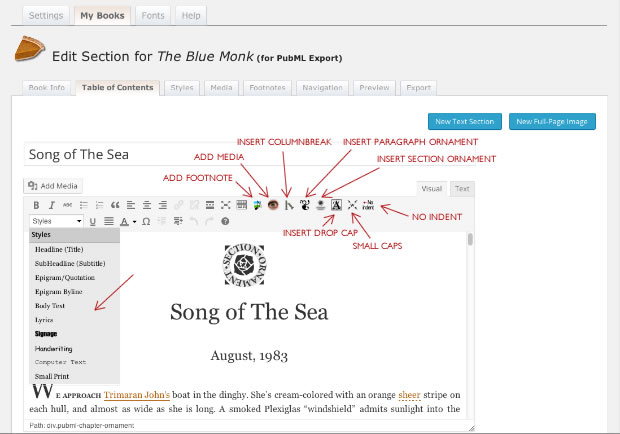This screenshot has width=620, height=434.
Task: Click the Insert Drop Cap icon
Action: click(336, 205)
